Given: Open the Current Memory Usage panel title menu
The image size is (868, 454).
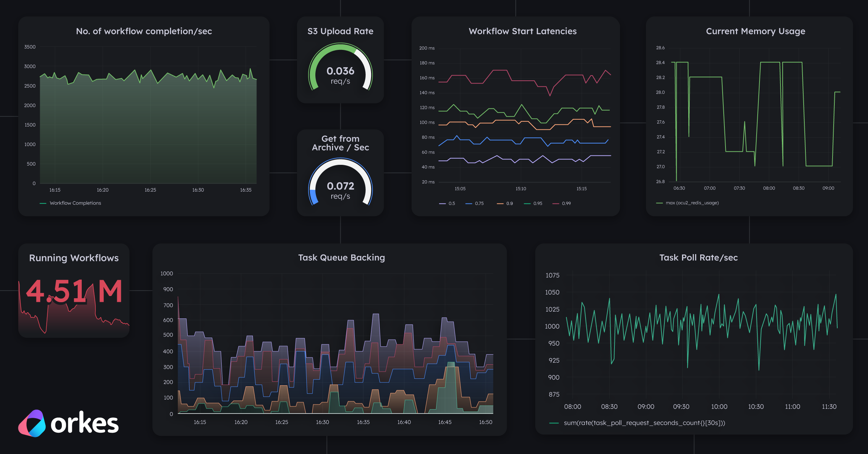Looking at the screenshot, I should tap(756, 31).
